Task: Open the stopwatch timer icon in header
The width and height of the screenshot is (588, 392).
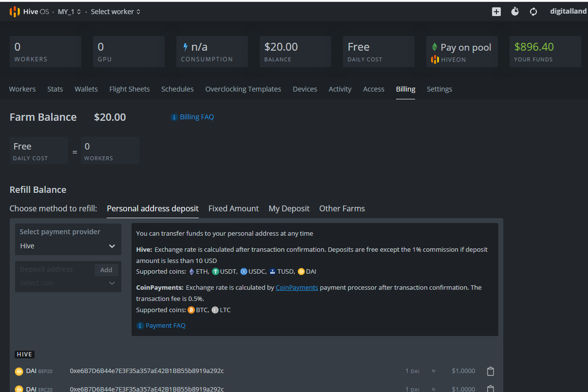Action: pos(515,12)
